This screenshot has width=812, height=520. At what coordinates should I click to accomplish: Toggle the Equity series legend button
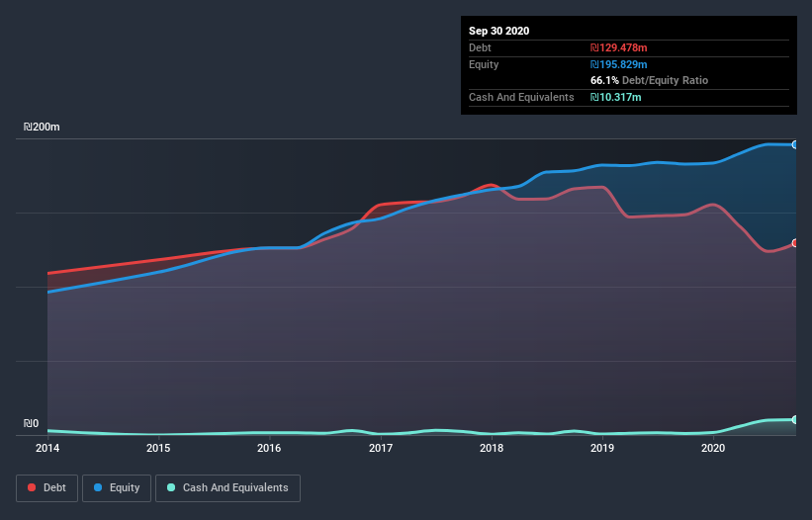pyautogui.click(x=117, y=488)
